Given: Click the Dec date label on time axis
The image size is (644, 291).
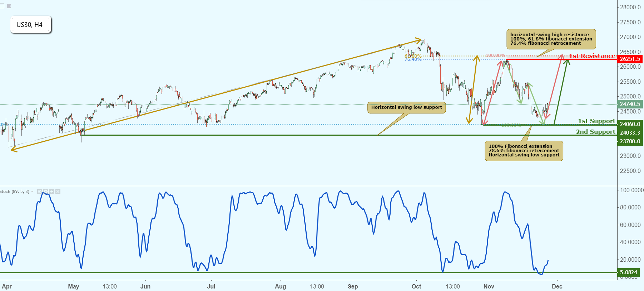Looking at the screenshot, I should click(x=557, y=286).
